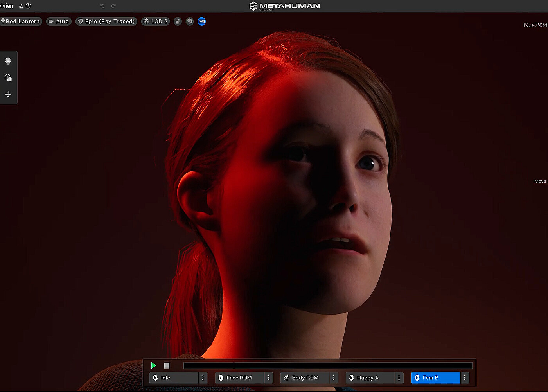Open the Red Lantern lighting preset dropdown
The width and height of the screenshot is (548, 392).
[x=21, y=22]
